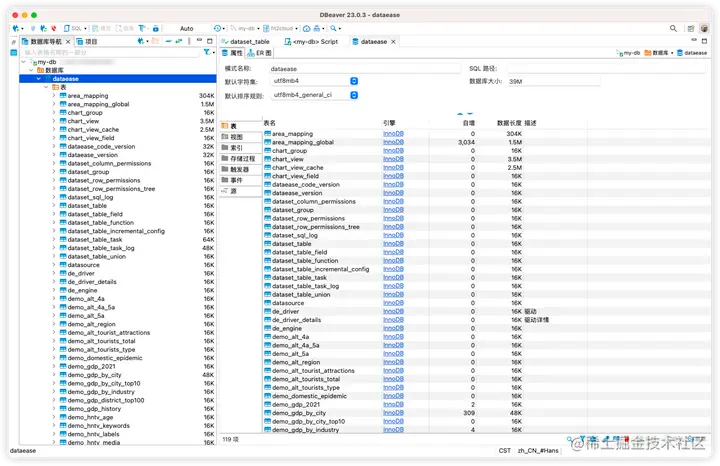Close the dataease editor tab
The height and width of the screenshot is (466, 720).
pos(393,42)
